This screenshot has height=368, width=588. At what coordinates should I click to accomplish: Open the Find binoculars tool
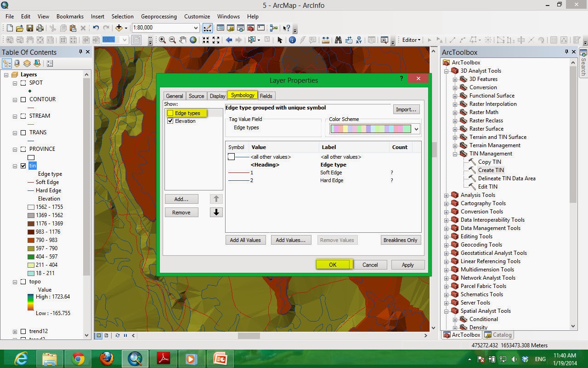pyautogui.click(x=339, y=40)
